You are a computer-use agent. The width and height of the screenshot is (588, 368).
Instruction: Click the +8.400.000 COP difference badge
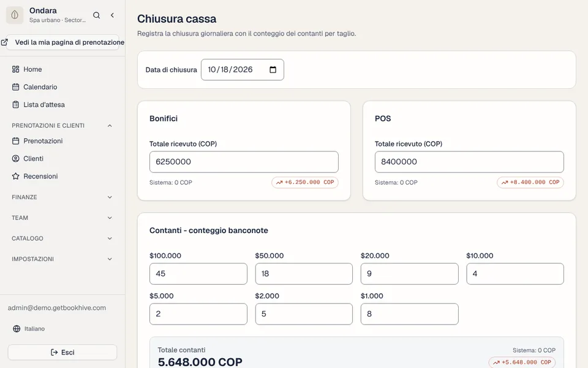pyautogui.click(x=530, y=183)
